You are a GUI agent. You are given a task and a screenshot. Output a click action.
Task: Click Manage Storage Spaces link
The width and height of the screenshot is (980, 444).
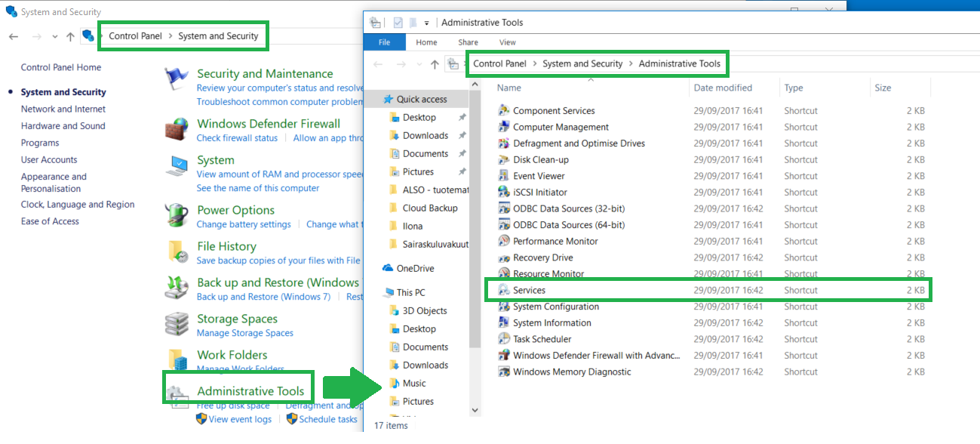[x=245, y=333]
